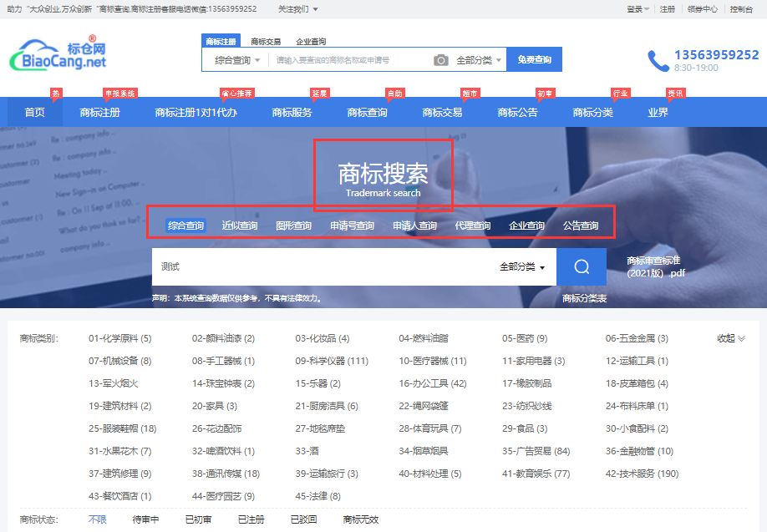Switch to the 近似查询 search tab
The width and height of the screenshot is (767, 532).
click(x=240, y=225)
